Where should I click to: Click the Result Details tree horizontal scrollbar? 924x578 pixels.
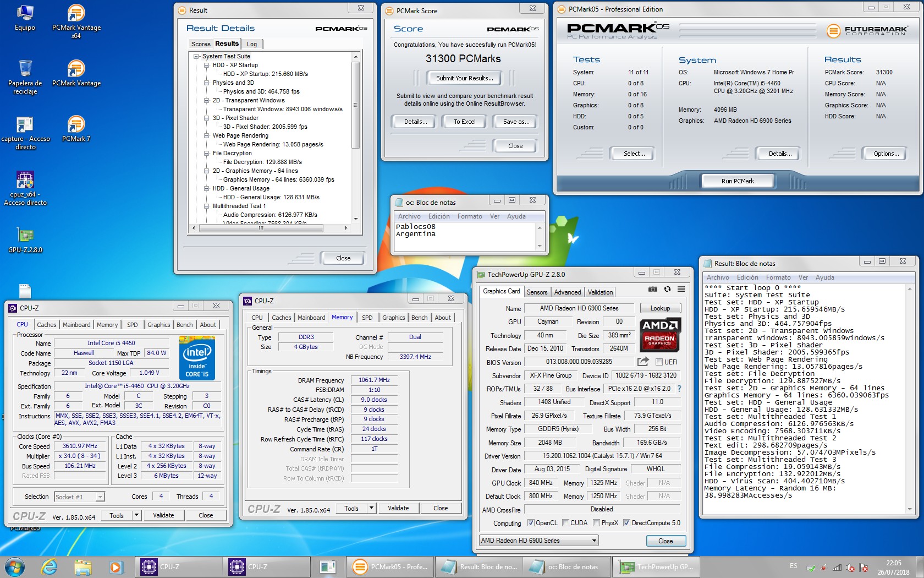269,228
